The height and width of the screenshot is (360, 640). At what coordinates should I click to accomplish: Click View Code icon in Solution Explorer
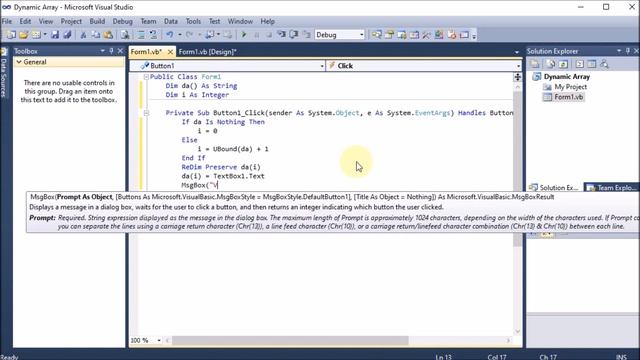pyautogui.click(x=580, y=64)
